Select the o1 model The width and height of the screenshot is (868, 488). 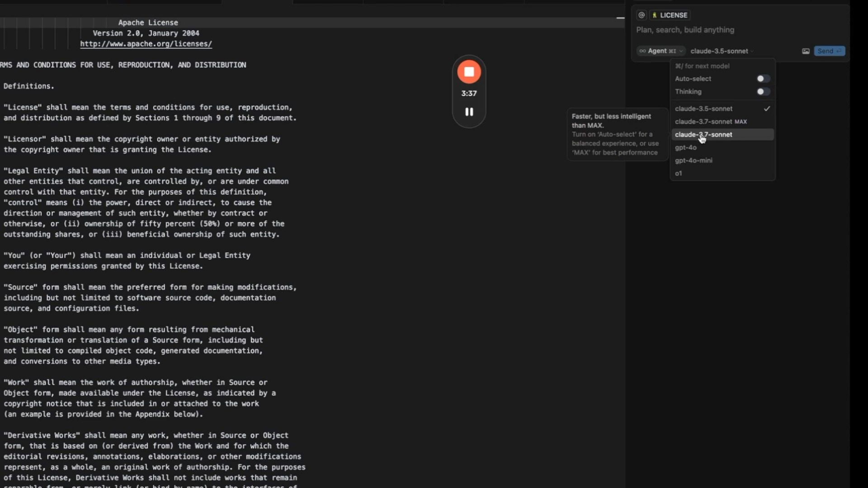[722, 174]
